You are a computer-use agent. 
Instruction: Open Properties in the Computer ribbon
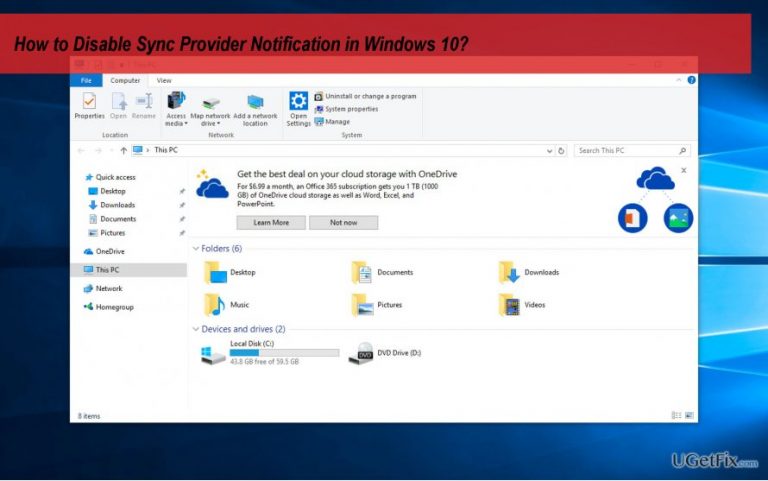point(89,107)
